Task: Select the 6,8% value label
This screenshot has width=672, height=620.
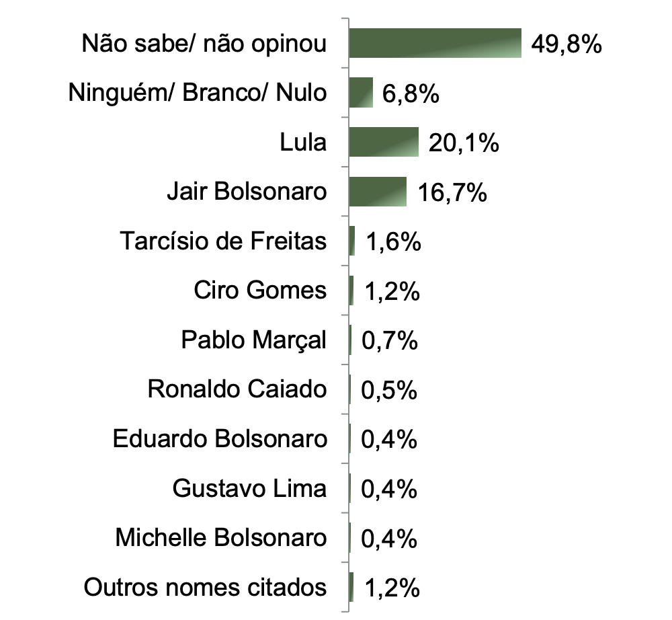Action: coord(411,93)
